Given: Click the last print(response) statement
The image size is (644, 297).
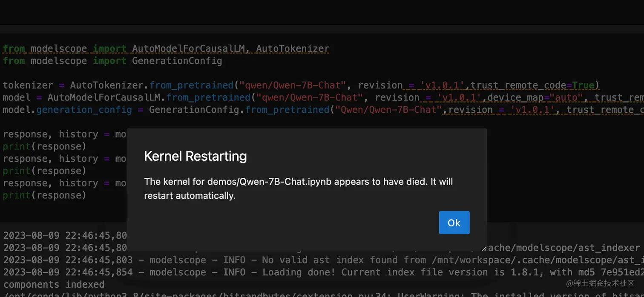Looking at the screenshot, I should tap(44, 195).
